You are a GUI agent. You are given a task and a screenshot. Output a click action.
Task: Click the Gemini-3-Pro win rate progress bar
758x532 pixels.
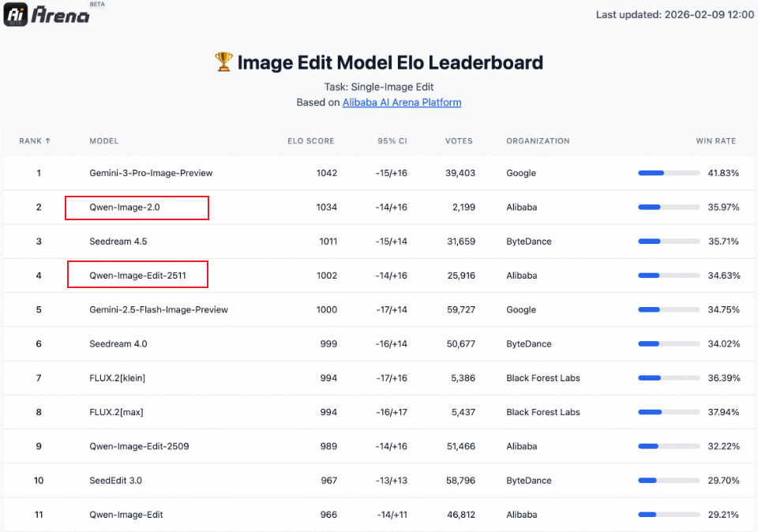(669, 173)
